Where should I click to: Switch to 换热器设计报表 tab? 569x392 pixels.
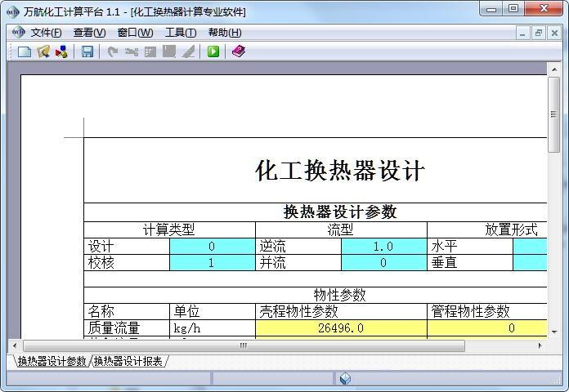pyautogui.click(x=128, y=361)
